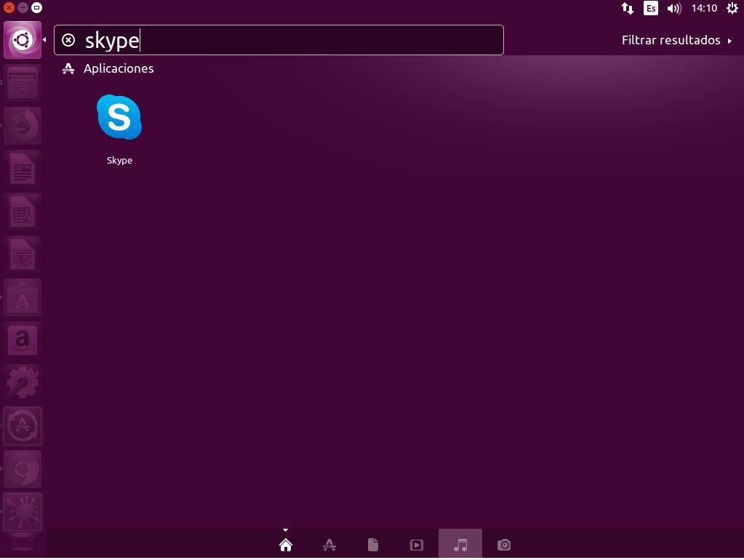This screenshot has width=744, height=560.
Task: Open Software Updater from the launcher
Action: pos(23,426)
